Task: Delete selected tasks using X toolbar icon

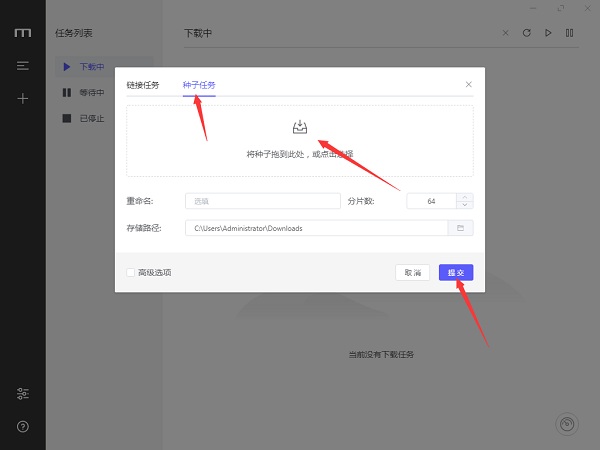Action: pos(506,33)
